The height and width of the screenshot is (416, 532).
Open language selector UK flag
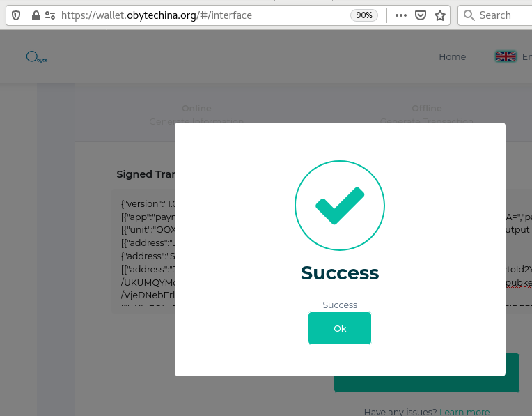click(506, 56)
